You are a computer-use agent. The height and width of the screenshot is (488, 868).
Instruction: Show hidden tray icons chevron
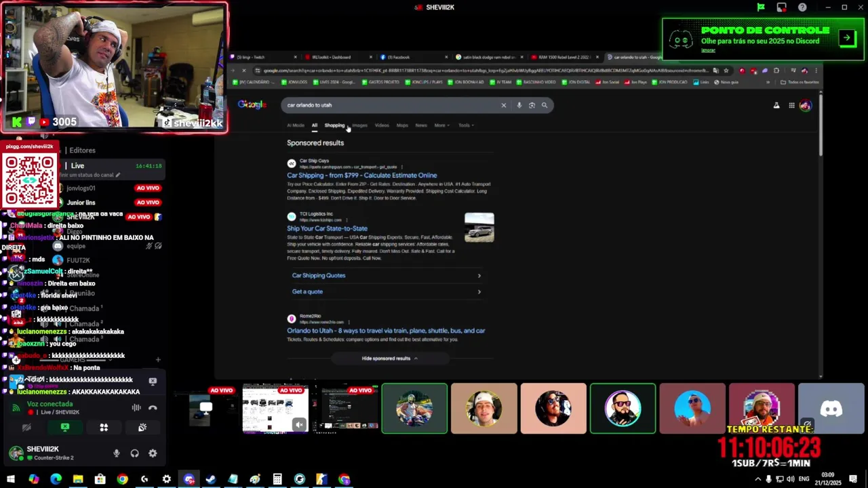[757, 479]
